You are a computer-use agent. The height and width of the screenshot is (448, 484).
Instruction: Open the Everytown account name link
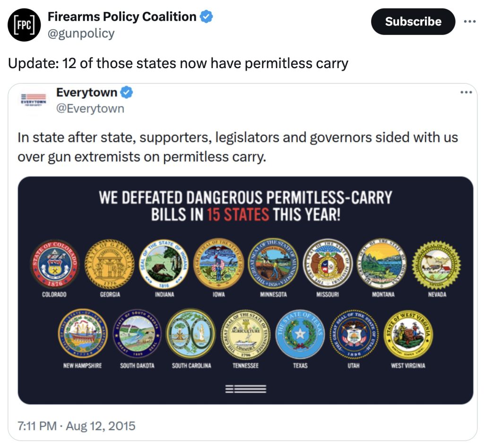(86, 93)
